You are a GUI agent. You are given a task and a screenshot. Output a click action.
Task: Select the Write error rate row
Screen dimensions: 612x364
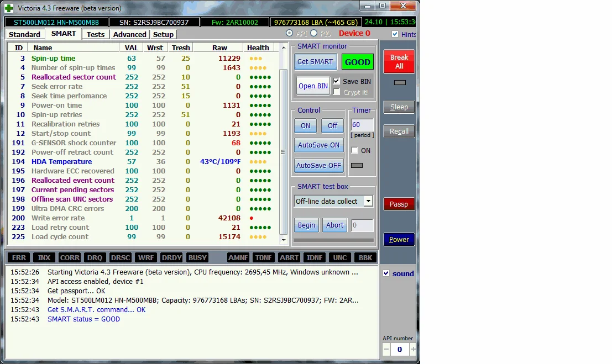(x=143, y=218)
